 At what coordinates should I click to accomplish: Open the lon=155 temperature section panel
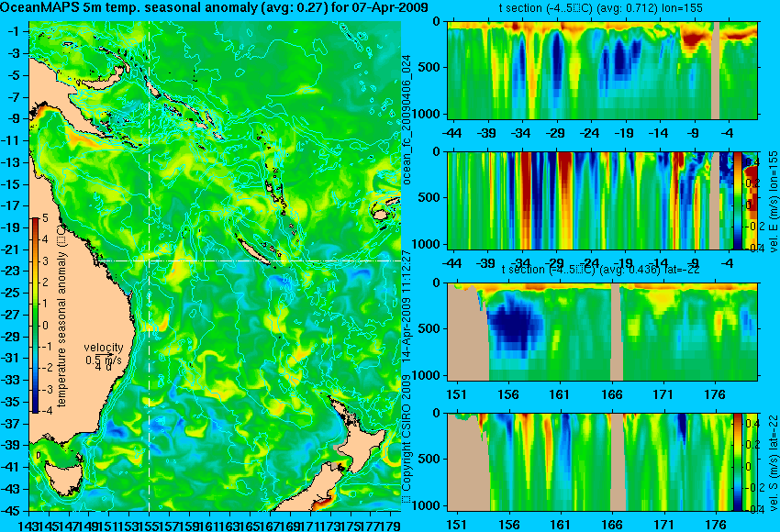602,70
